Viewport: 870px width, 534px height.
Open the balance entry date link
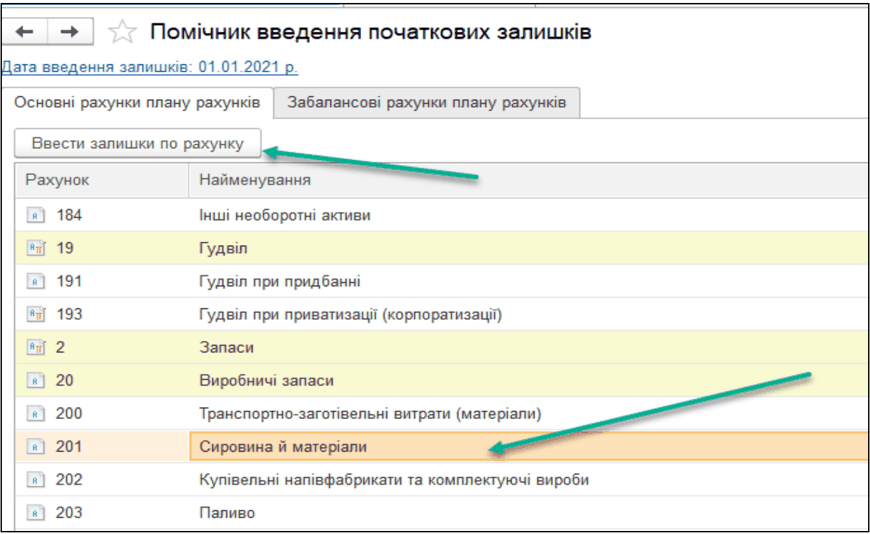150,68
